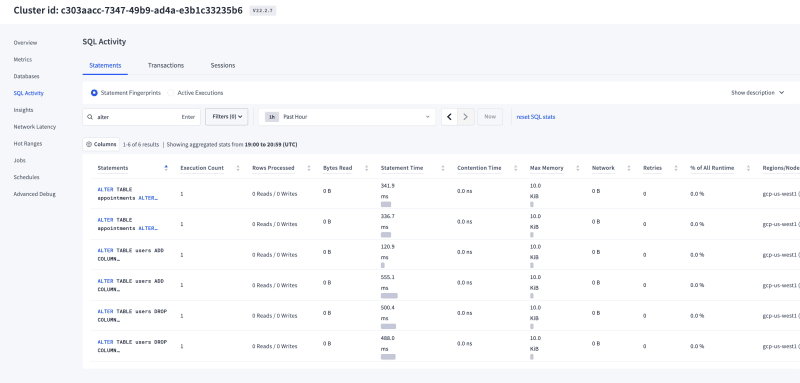The height and width of the screenshot is (383, 800).
Task: Open Databases from the sidebar
Action: [27, 76]
